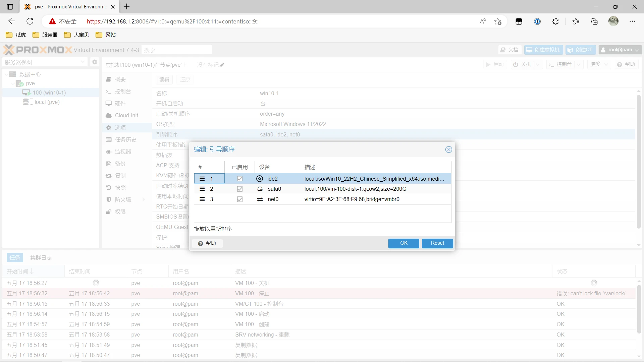Open the tab actions menu icon

(x=10, y=6)
